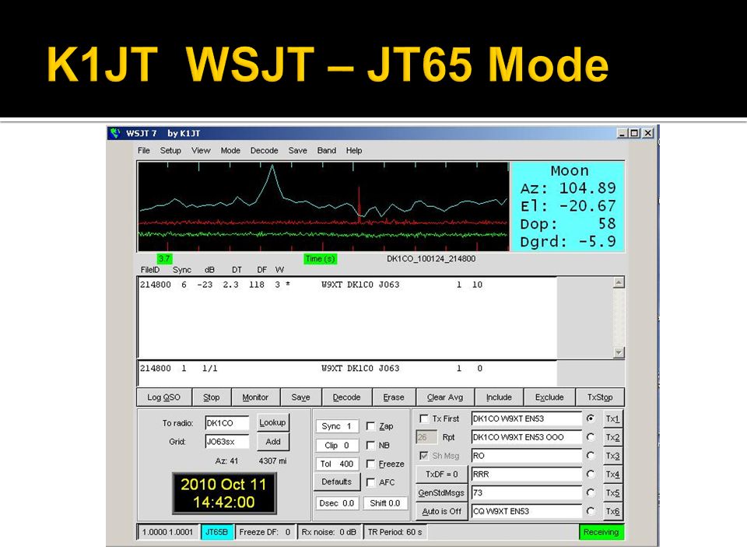Image resolution: width=747 pixels, height=560 pixels.
Task: Toggle the Auto is Off button
Action: (442, 512)
